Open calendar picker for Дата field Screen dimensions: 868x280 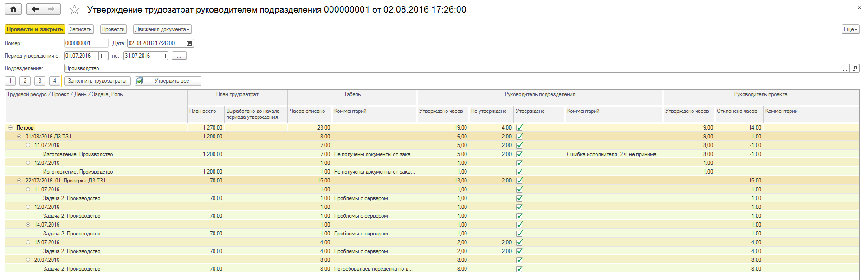[x=189, y=43]
